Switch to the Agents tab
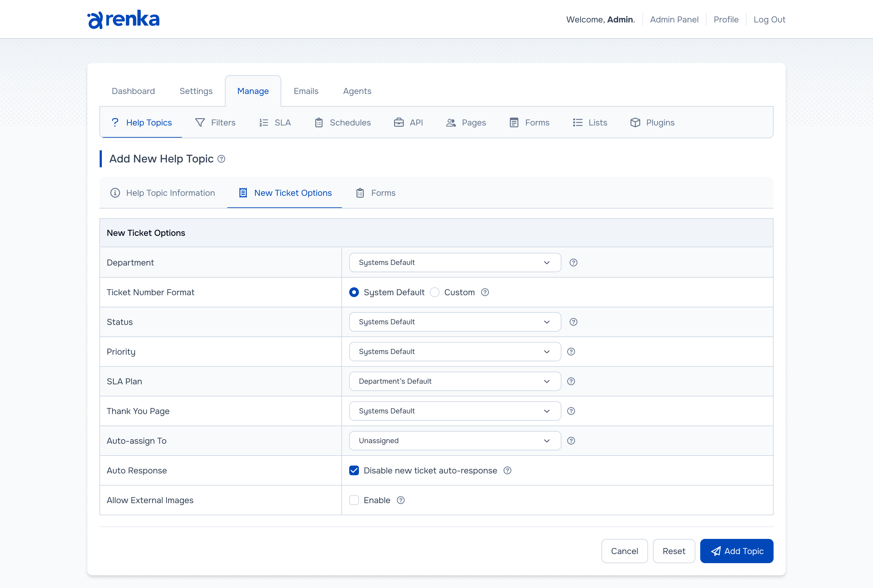The image size is (873, 588). click(357, 91)
